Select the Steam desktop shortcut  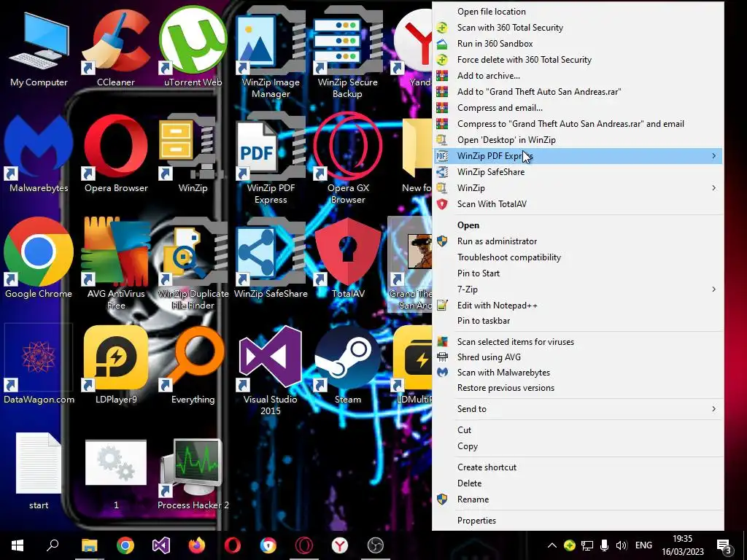point(347,365)
